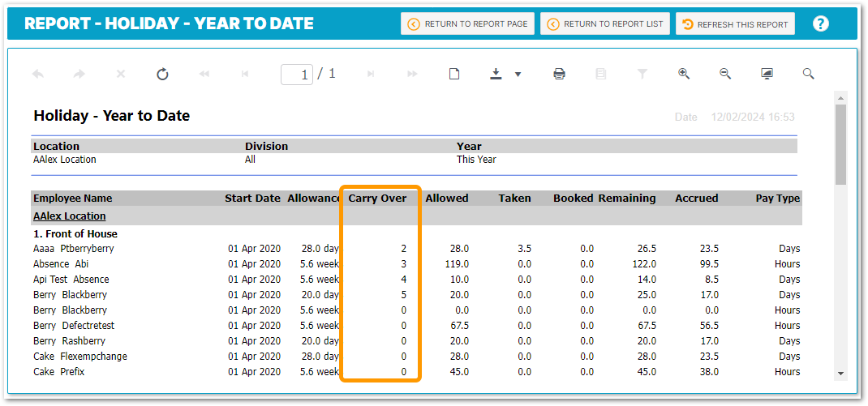Click the undo arrow in report toolbar
Viewport: 868px width, 406px height.
coord(37,74)
